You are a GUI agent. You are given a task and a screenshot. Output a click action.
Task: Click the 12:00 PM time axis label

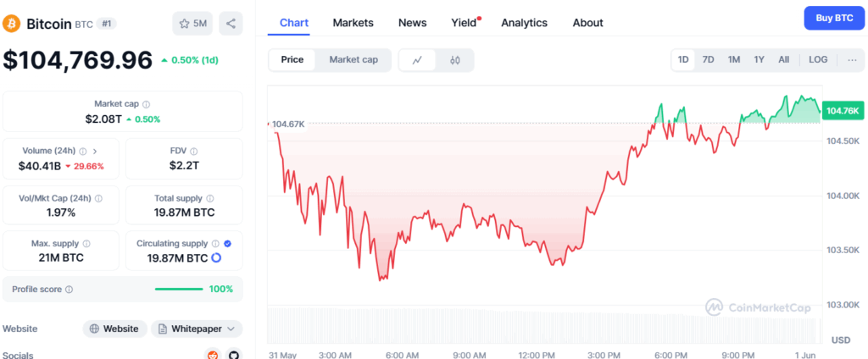[537, 355]
